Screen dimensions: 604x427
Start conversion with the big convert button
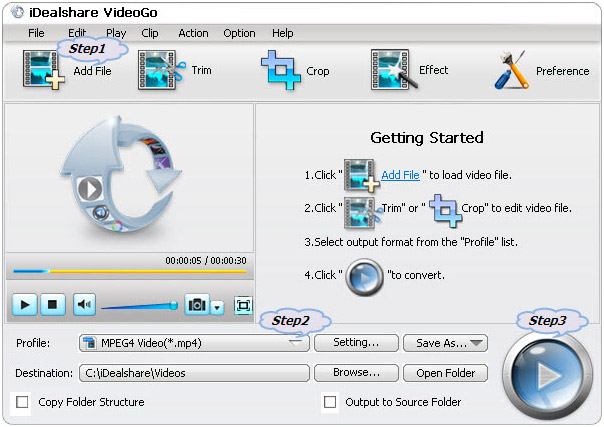tap(547, 374)
